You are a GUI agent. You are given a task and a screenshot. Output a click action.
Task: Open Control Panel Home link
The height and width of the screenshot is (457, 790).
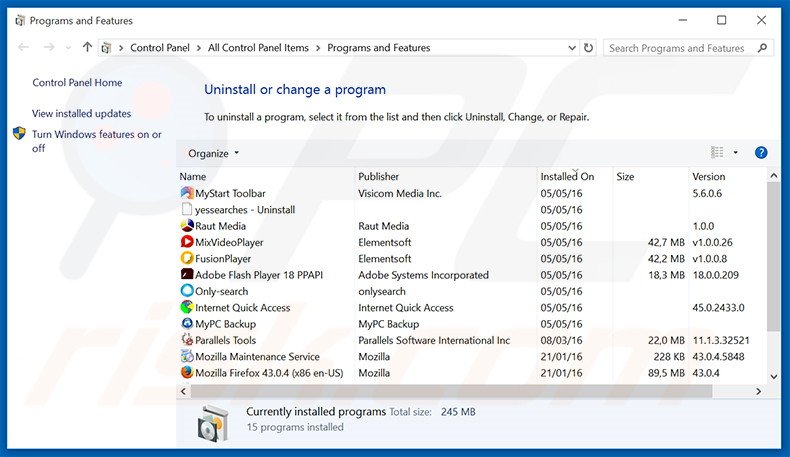77,83
